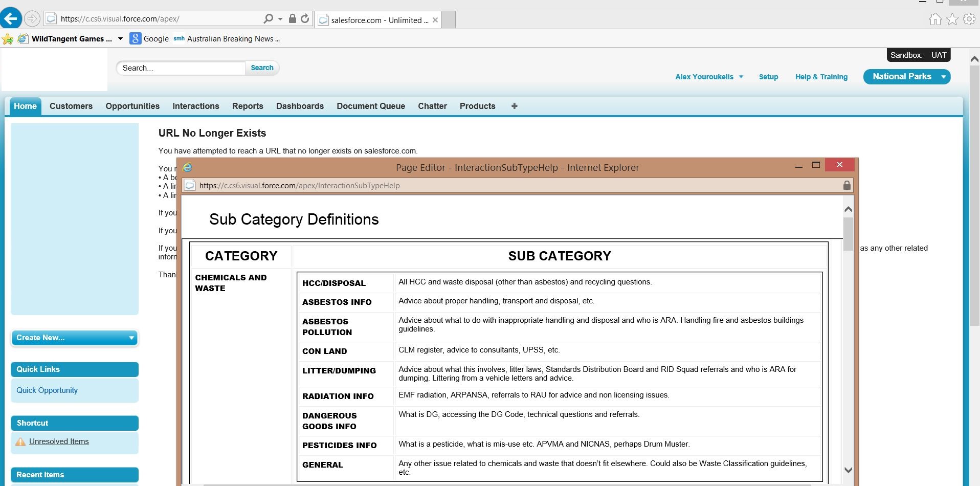Screen dimensions: 980x486
Task: Open the Quick Opportunity link
Action: [47, 390]
